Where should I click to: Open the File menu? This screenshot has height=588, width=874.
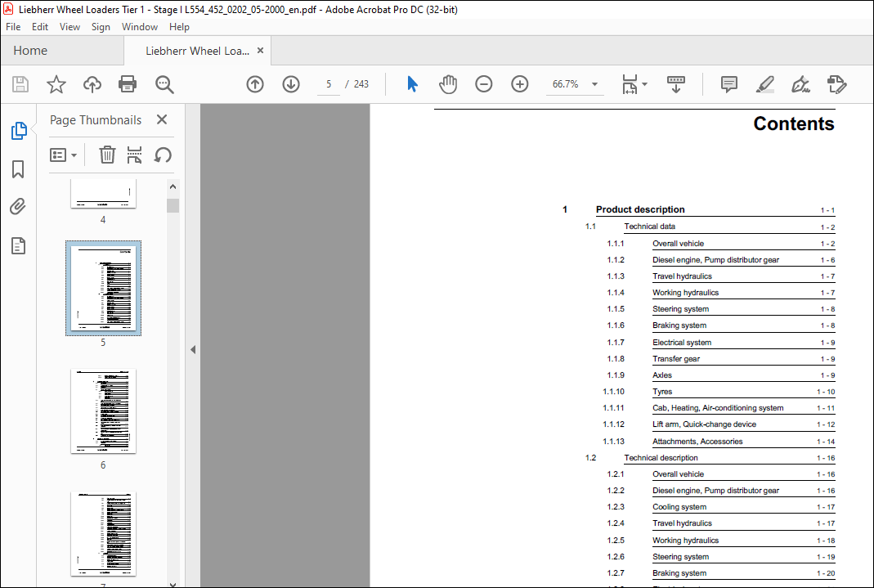13,27
